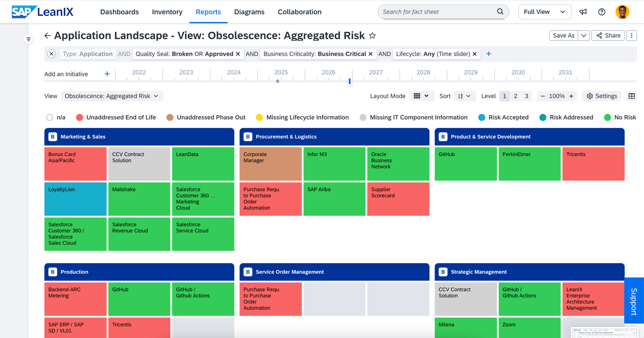Click the Strategic Management B icon

[x=443, y=272]
